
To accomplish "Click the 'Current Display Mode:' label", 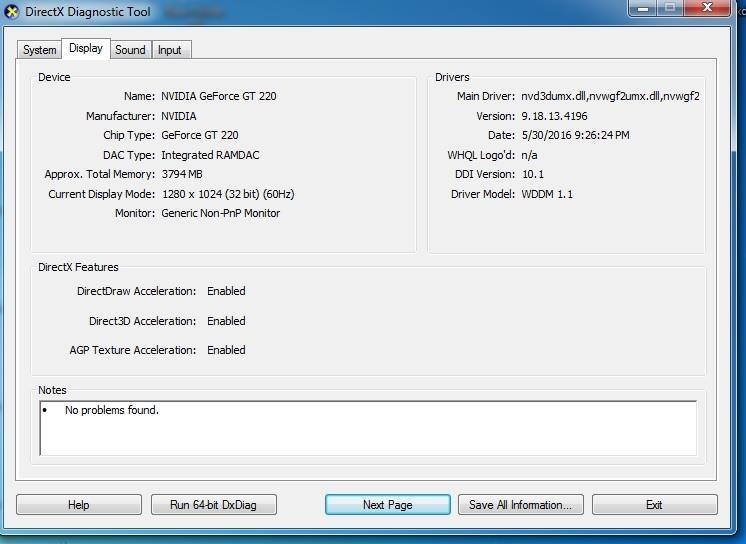I will (x=102, y=194).
